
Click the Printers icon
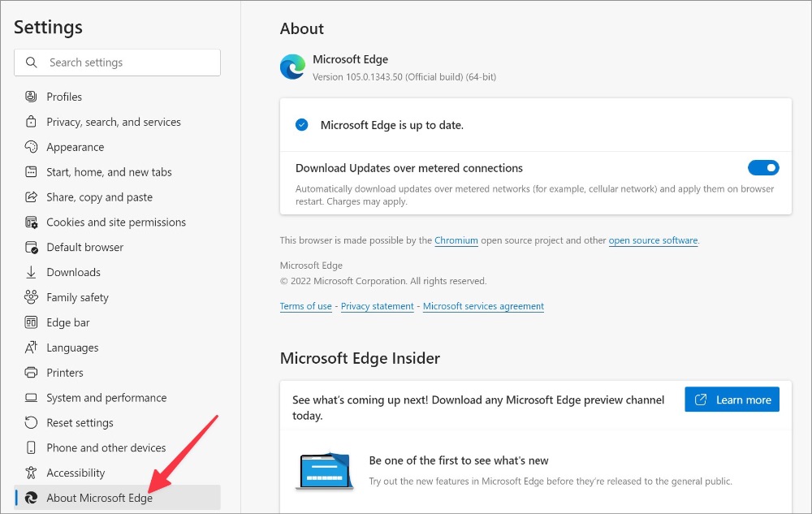click(31, 372)
